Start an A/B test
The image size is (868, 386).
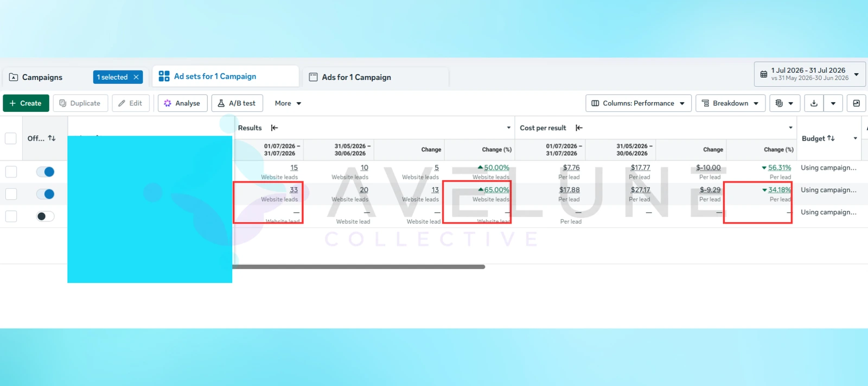tap(237, 103)
